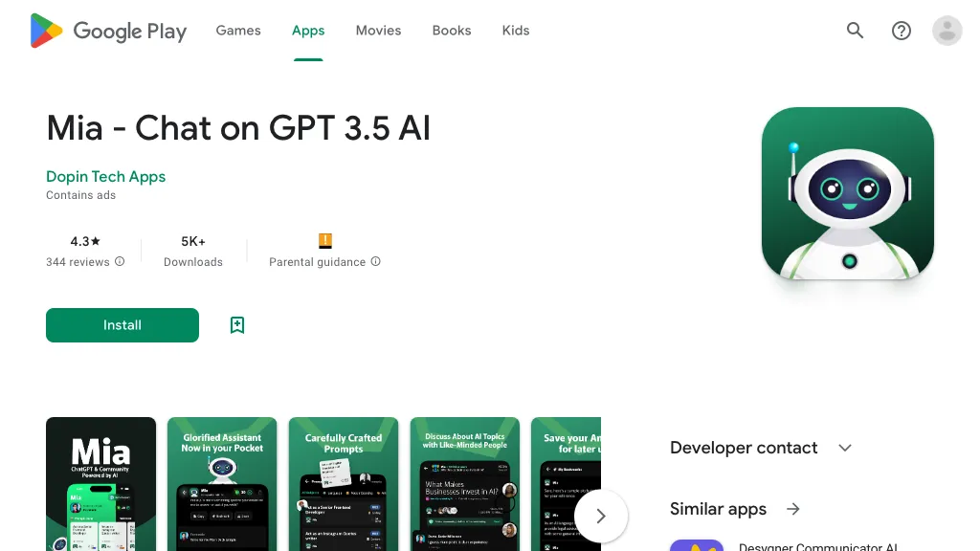
Task: Open the help center question icon
Action: [x=901, y=31]
